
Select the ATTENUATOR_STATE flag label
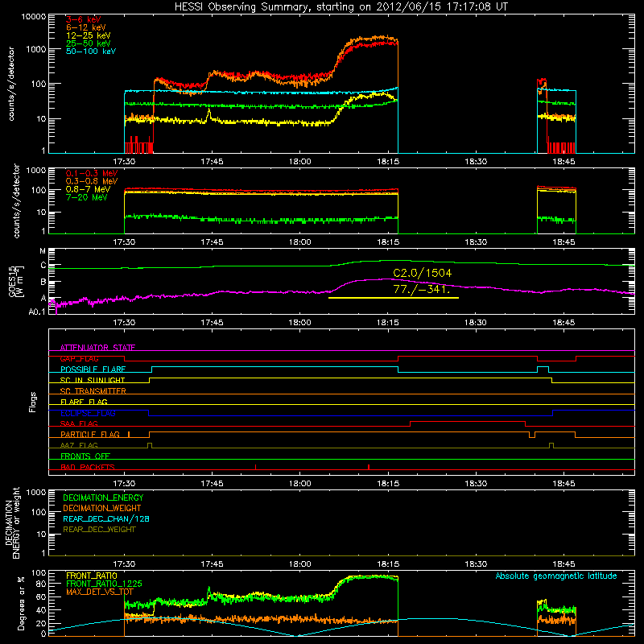pyautogui.click(x=97, y=348)
